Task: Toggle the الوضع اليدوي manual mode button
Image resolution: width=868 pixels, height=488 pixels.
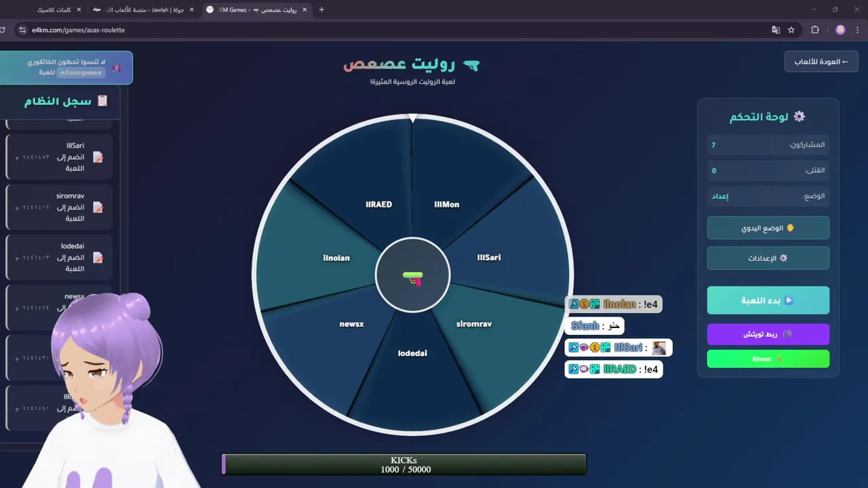Action: pos(768,228)
